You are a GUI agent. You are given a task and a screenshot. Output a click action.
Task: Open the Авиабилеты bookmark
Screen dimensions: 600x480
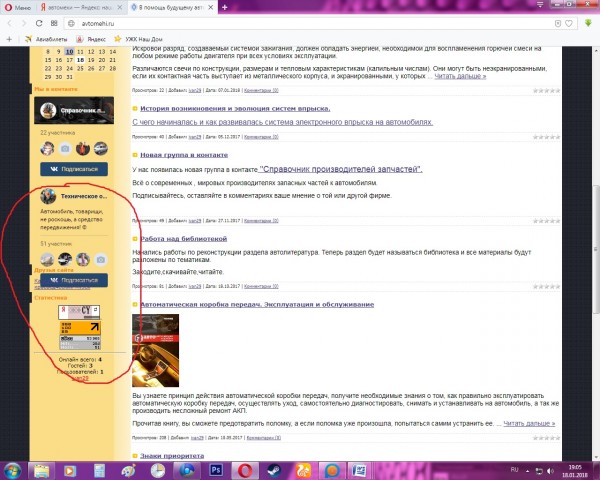(x=46, y=39)
